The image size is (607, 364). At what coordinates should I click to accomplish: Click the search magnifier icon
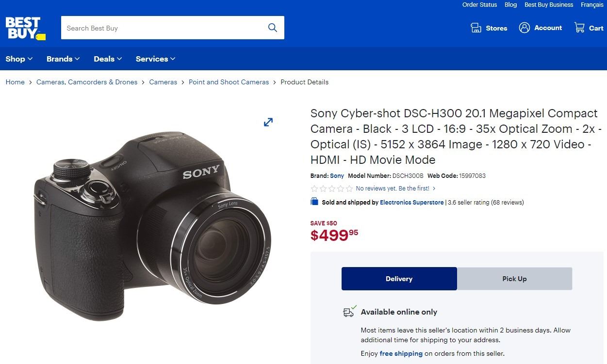pyautogui.click(x=273, y=28)
